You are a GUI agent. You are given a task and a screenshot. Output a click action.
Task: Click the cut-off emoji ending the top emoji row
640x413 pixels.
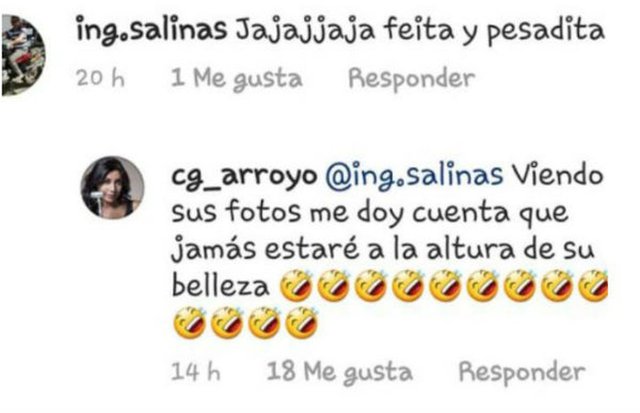(594, 286)
